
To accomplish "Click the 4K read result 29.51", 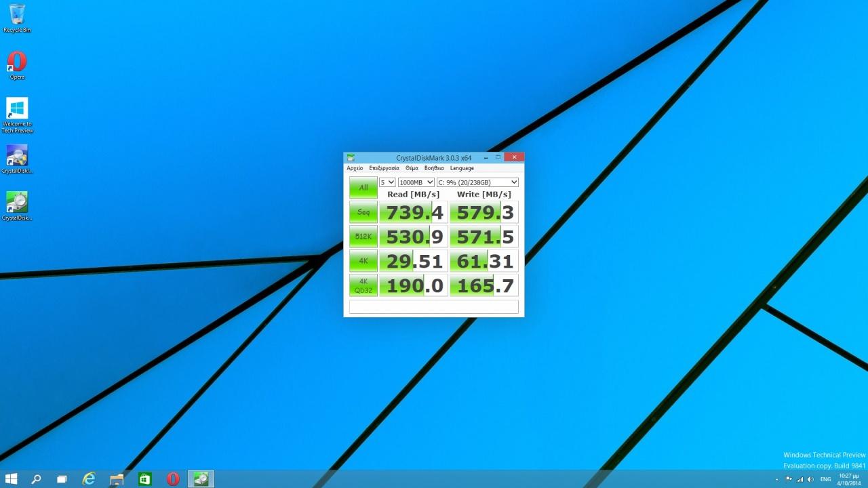I will coord(414,261).
